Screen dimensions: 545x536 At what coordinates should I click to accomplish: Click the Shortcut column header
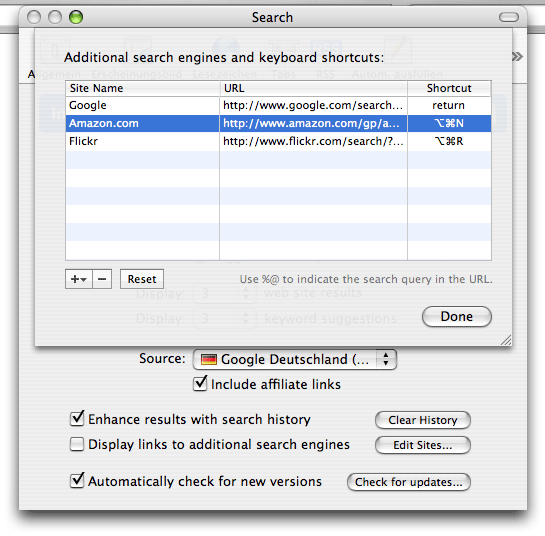coord(449,88)
